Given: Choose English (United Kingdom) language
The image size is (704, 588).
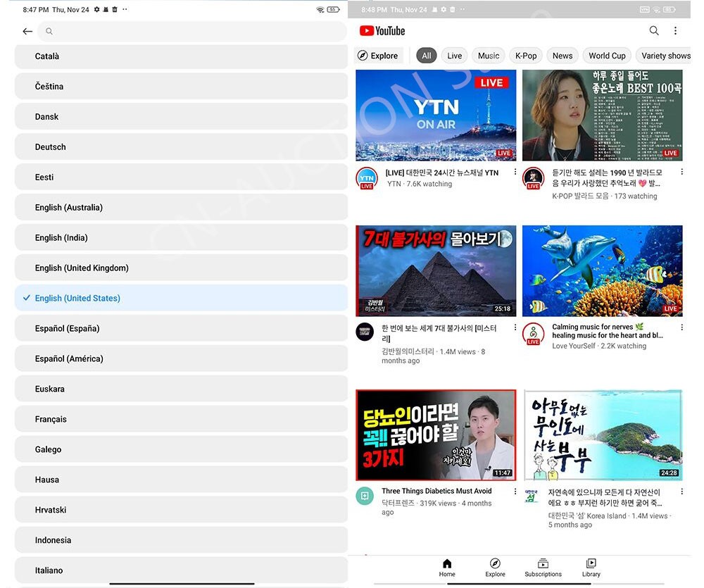Looking at the screenshot, I should coord(181,268).
